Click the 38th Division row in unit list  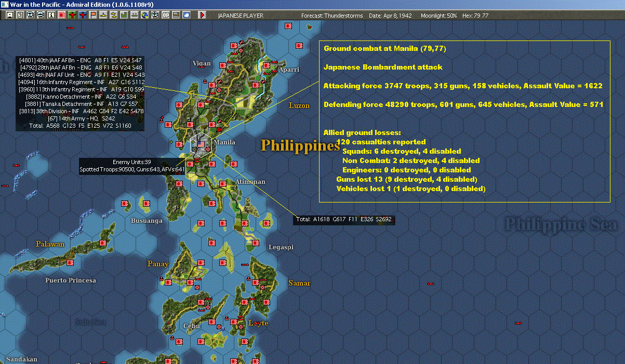[x=81, y=111]
